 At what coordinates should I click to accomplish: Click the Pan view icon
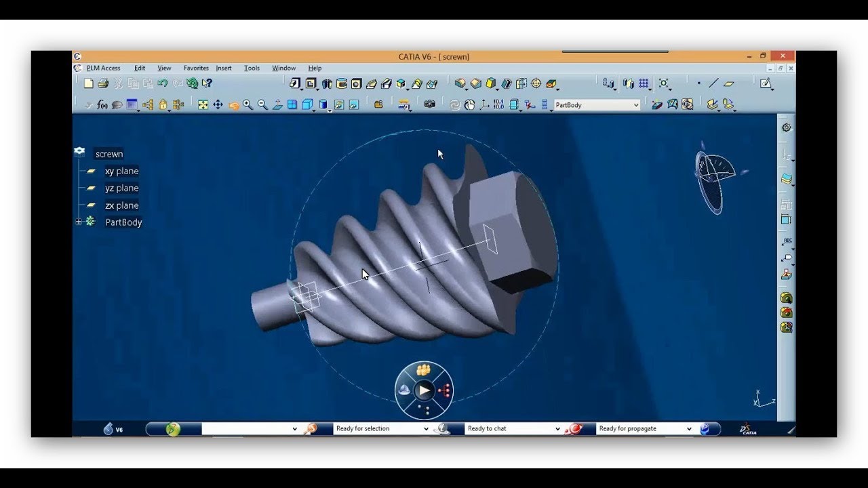[218, 104]
